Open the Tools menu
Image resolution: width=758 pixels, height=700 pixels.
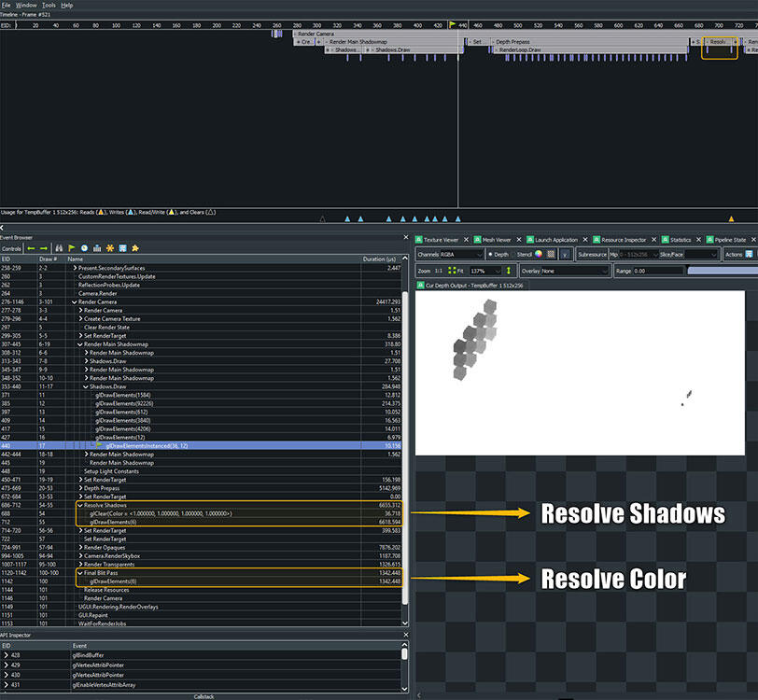coord(49,5)
